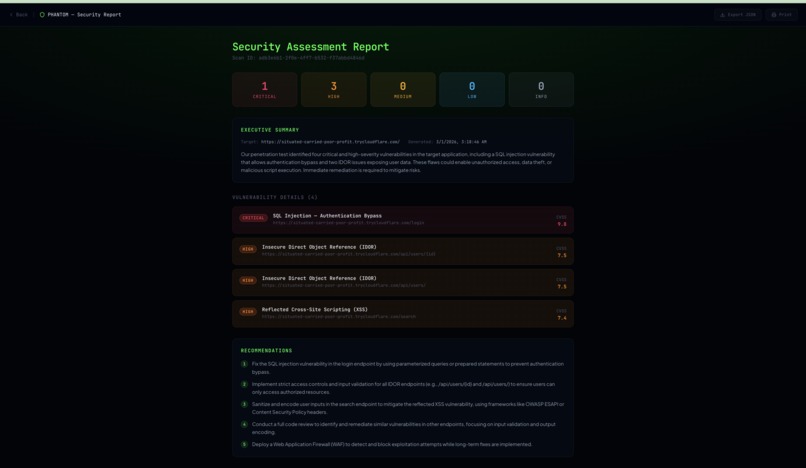Image resolution: width=806 pixels, height=468 pixels.
Task: Expand IDOR finding for /api/users/ endpoint
Action: [403, 282]
